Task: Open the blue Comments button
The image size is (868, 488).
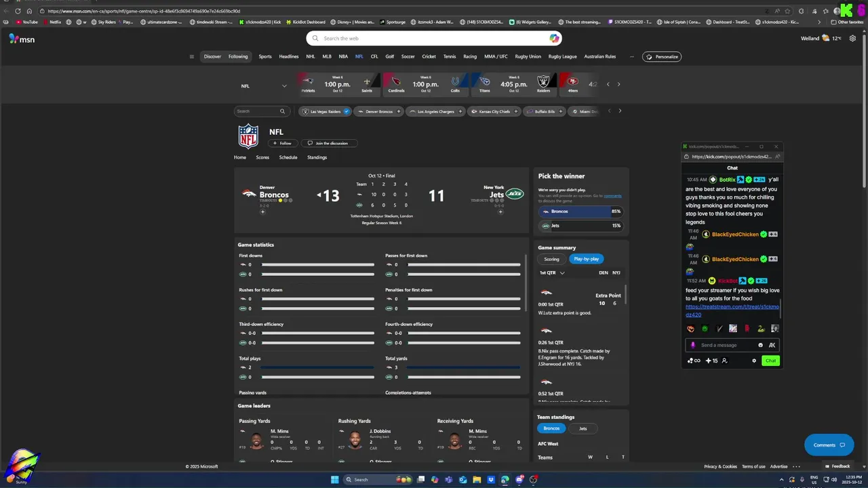Action: click(x=829, y=445)
